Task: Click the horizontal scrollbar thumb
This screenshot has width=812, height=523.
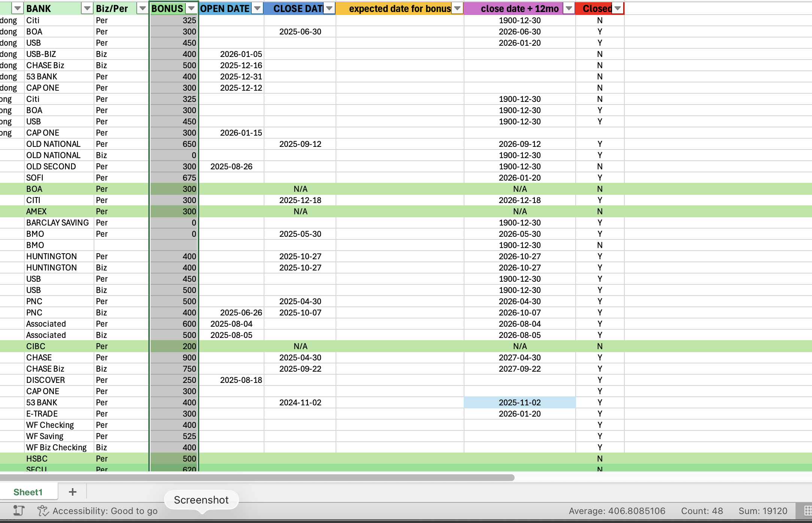Action: tap(257, 478)
